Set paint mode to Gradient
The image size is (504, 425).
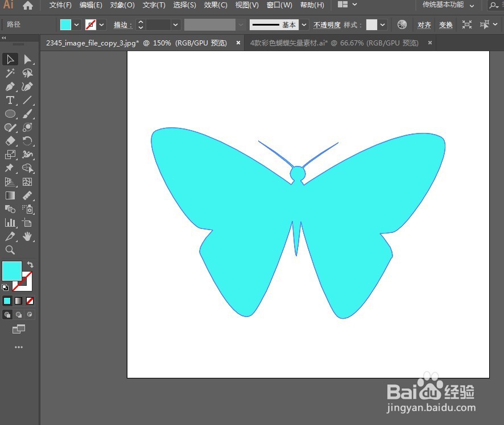(19, 301)
